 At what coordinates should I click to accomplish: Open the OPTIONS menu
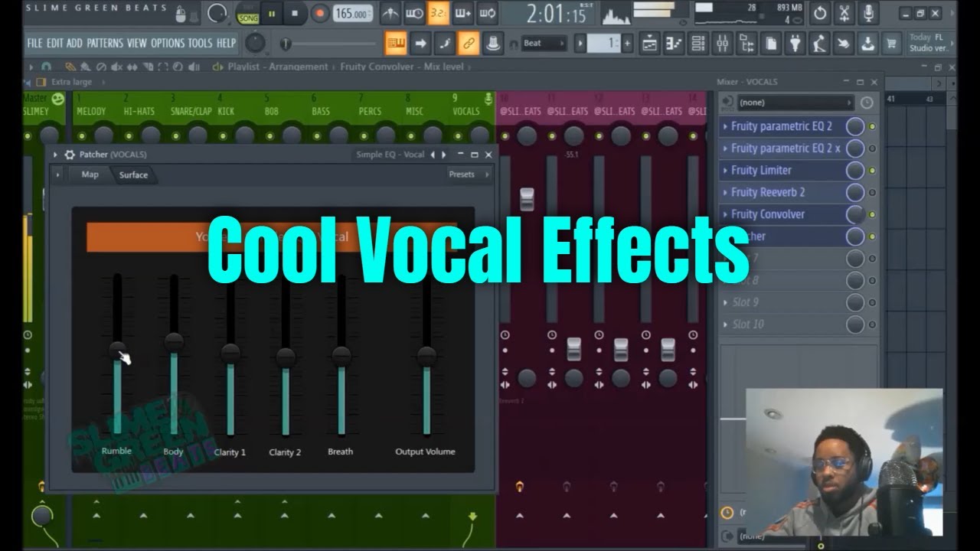pos(168,44)
